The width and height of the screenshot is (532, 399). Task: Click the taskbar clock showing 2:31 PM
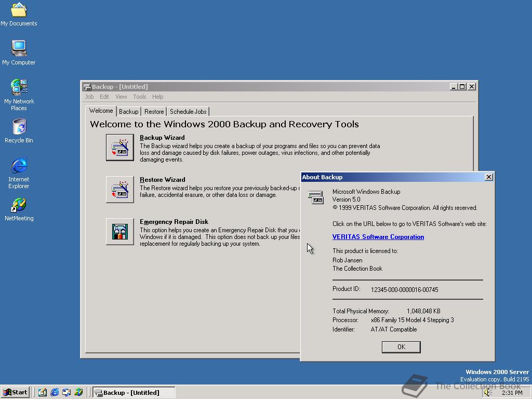[x=512, y=393]
